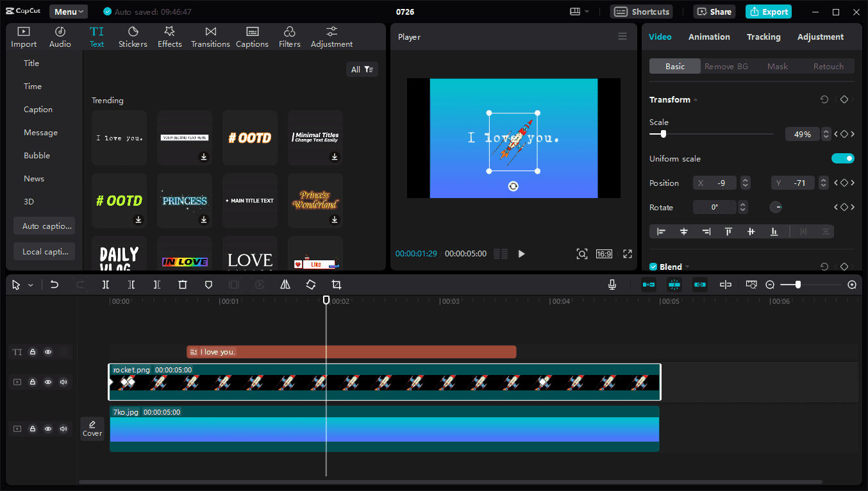
Task: Open the Shortcuts button
Action: 641,12
